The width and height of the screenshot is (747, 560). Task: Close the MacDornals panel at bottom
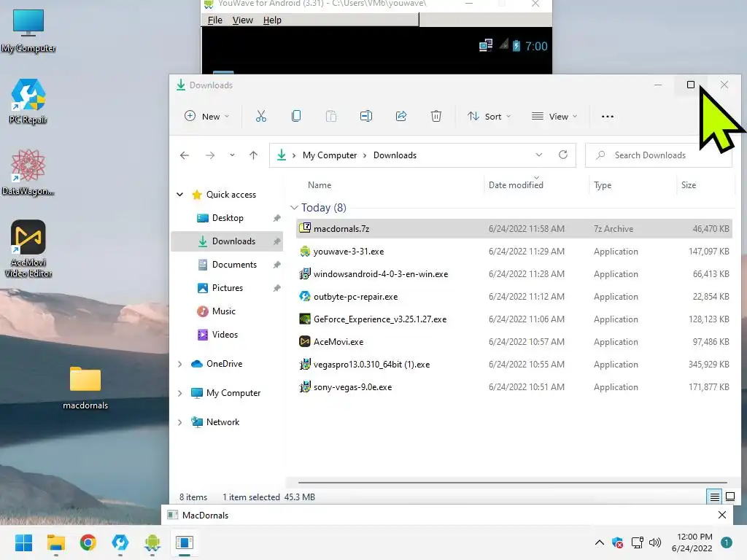721,515
